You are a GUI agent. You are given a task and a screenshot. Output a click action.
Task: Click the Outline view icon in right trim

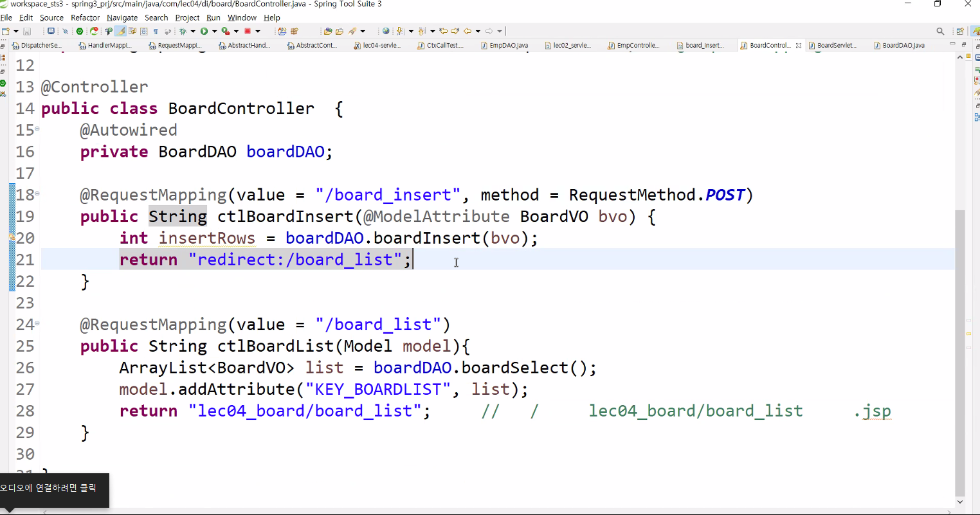977,118
